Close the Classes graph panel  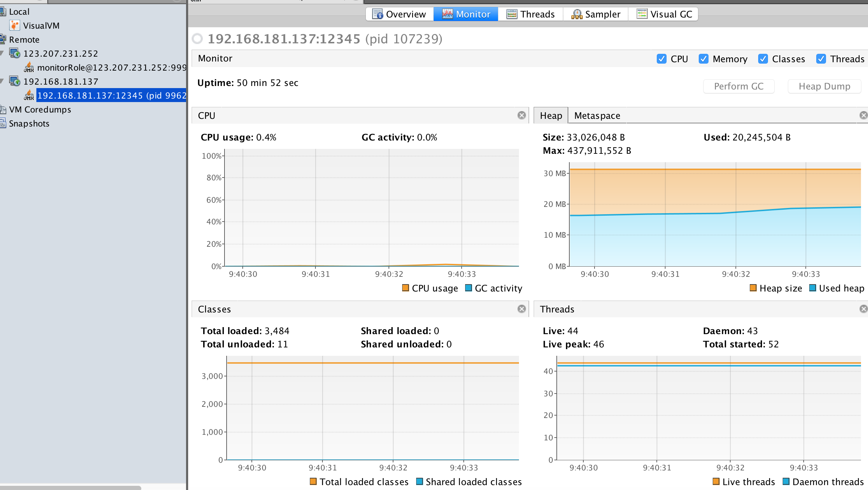coord(521,309)
